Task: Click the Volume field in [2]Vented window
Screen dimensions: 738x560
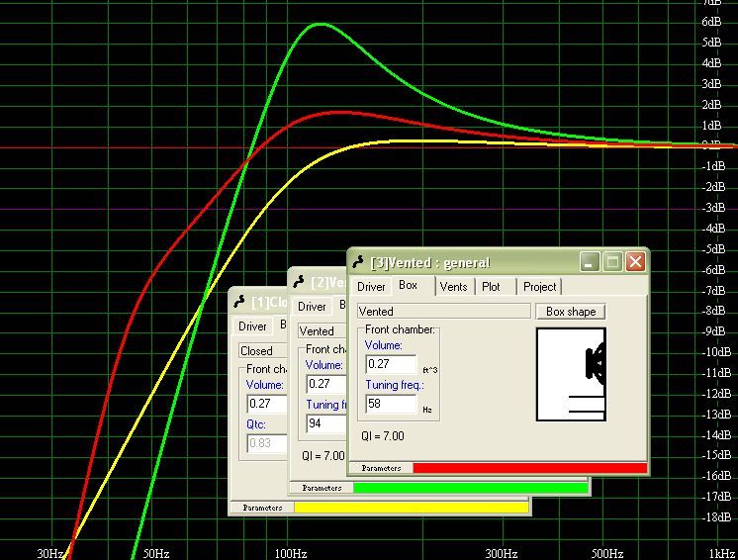Action: (326, 384)
